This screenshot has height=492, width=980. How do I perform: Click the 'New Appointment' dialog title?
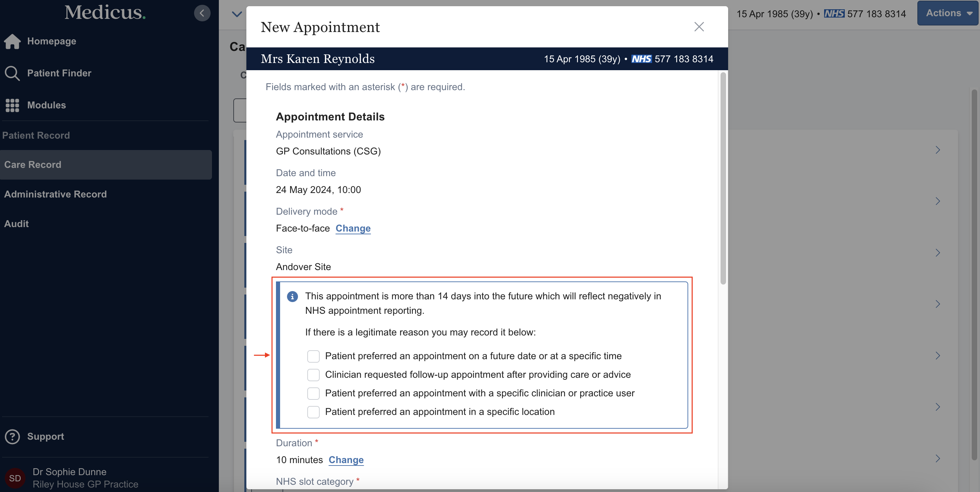tap(320, 28)
